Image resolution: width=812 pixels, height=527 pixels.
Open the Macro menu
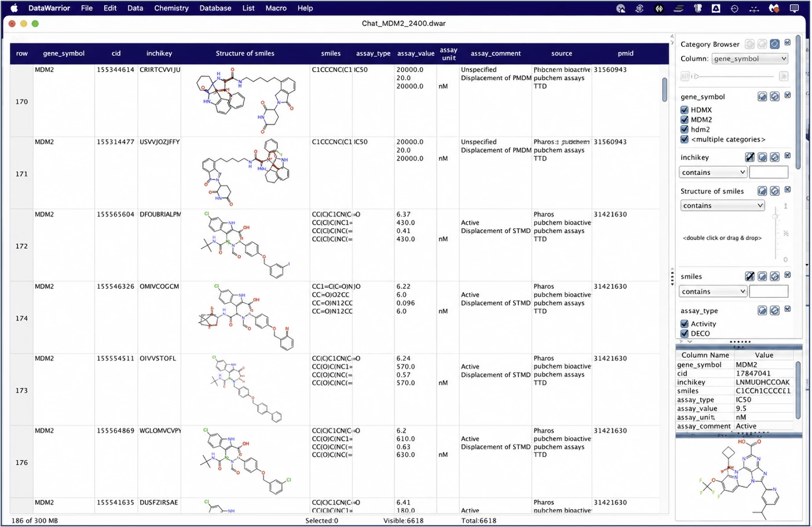(x=276, y=8)
